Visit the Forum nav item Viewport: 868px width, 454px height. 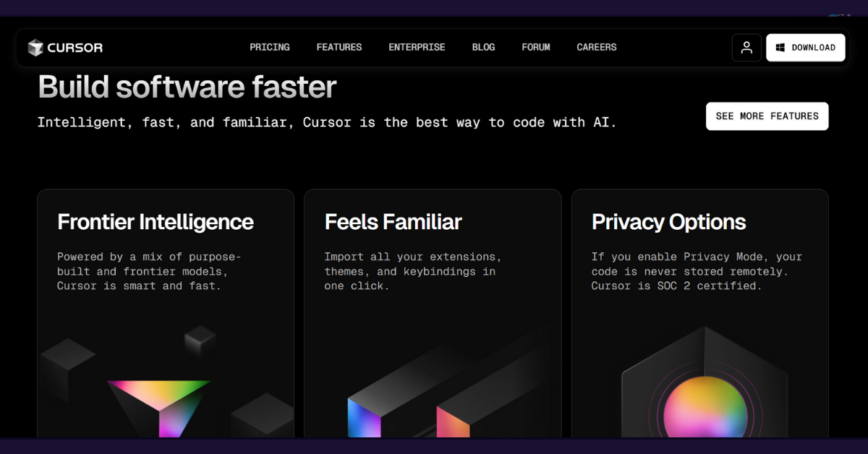pyautogui.click(x=536, y=48)
